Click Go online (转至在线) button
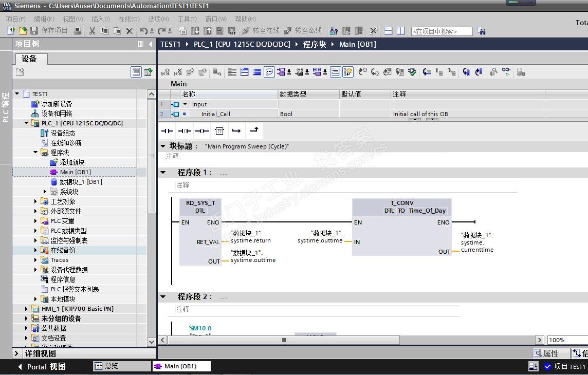 261,31
